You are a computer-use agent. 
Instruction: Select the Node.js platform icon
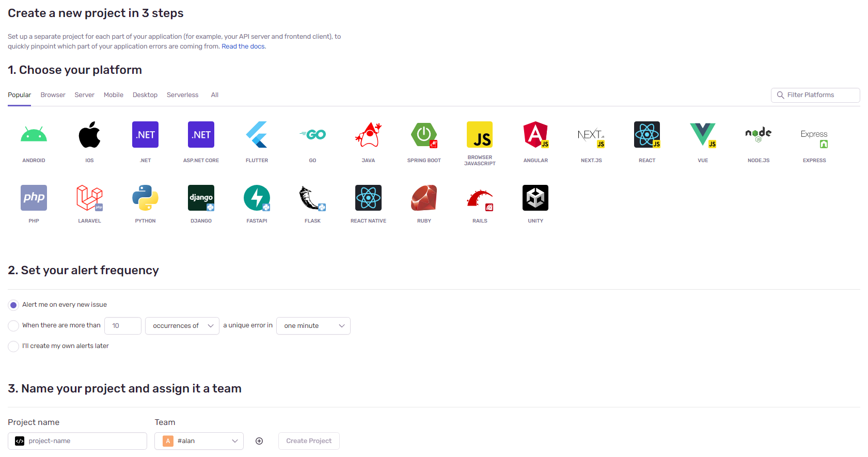(x=759, y=135)
